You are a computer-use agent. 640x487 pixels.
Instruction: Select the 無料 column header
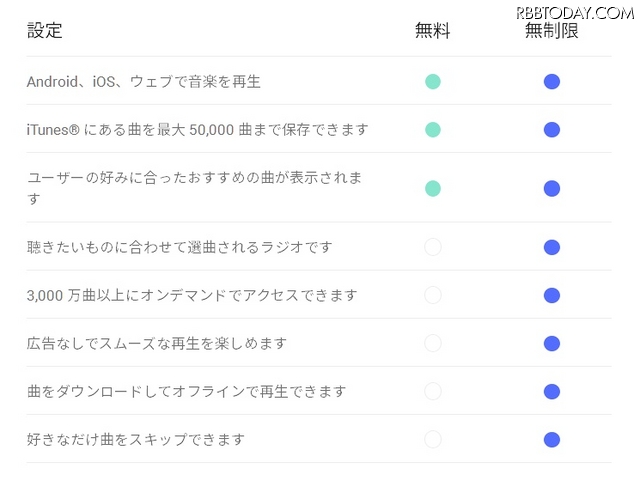[433, 31]
